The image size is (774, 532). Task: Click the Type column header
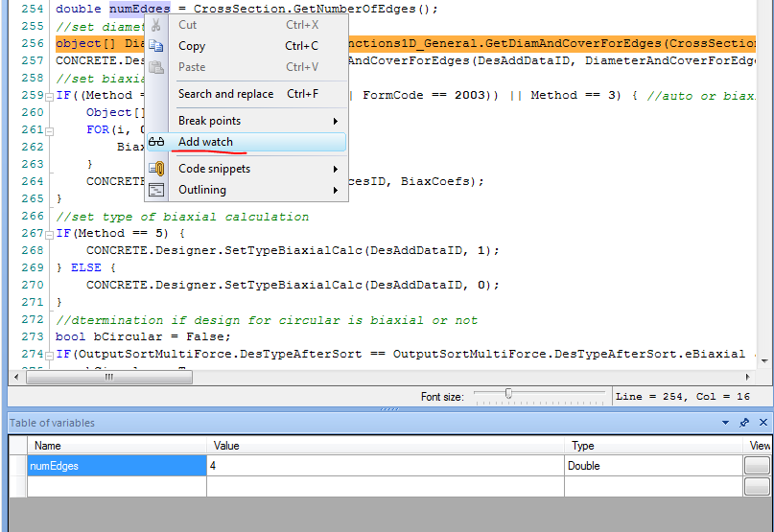[653, 446]
